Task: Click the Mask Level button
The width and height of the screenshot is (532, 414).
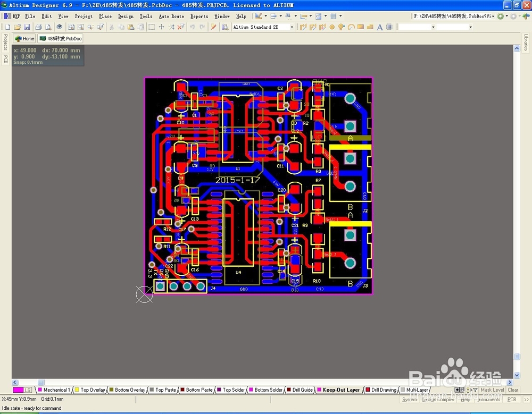Action: [492, 390]
